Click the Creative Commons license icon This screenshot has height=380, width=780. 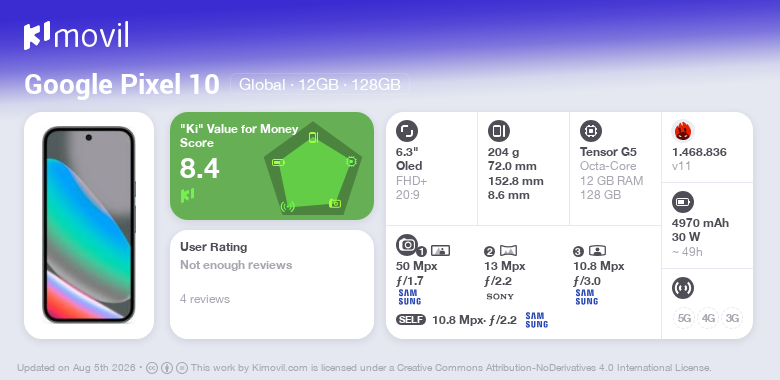(152, 368)
